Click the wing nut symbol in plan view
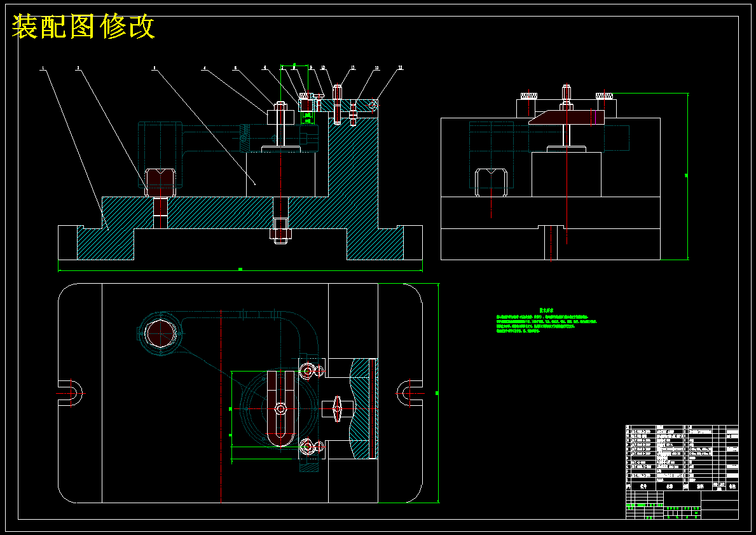The image size is (756, 535). click(338, 409)
